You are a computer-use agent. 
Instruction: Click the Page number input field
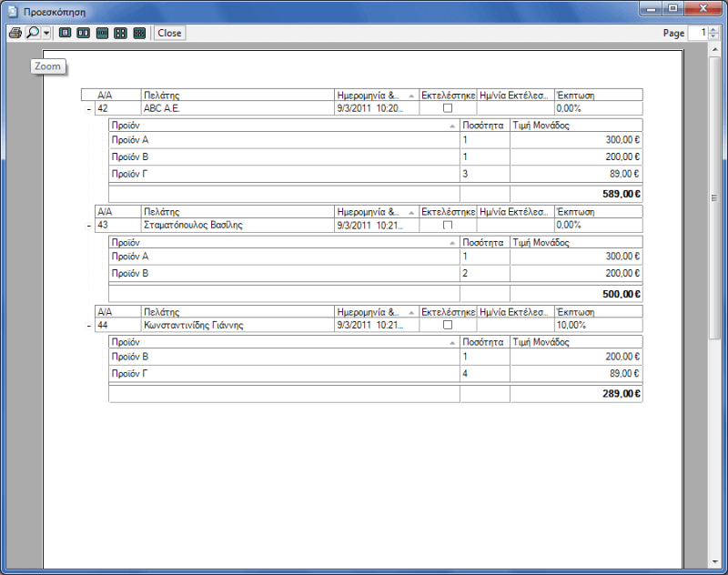[x=697, y=33]
